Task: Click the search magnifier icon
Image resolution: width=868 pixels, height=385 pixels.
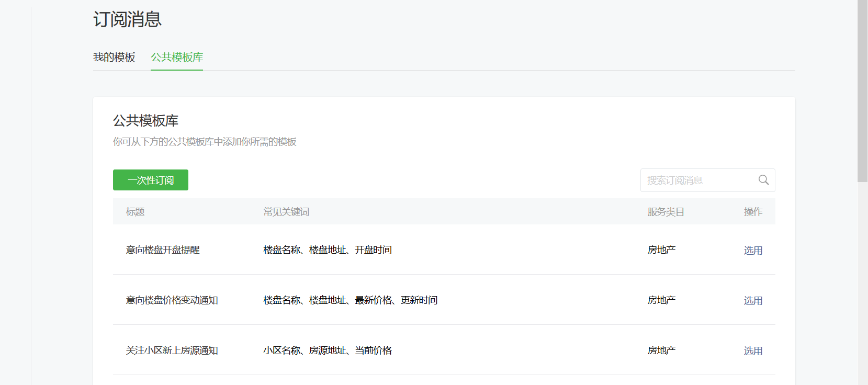Action: tap(763, 180)
